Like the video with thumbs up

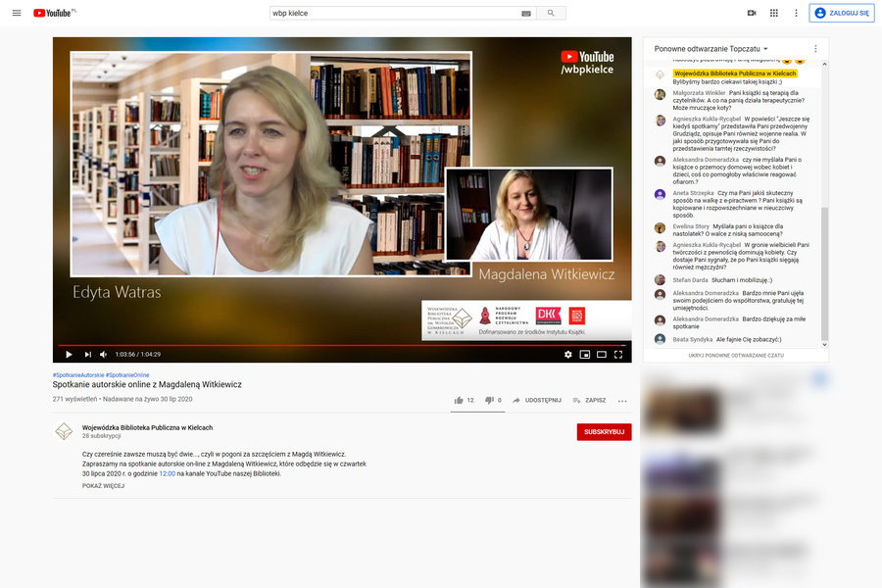tap(459, 400)
